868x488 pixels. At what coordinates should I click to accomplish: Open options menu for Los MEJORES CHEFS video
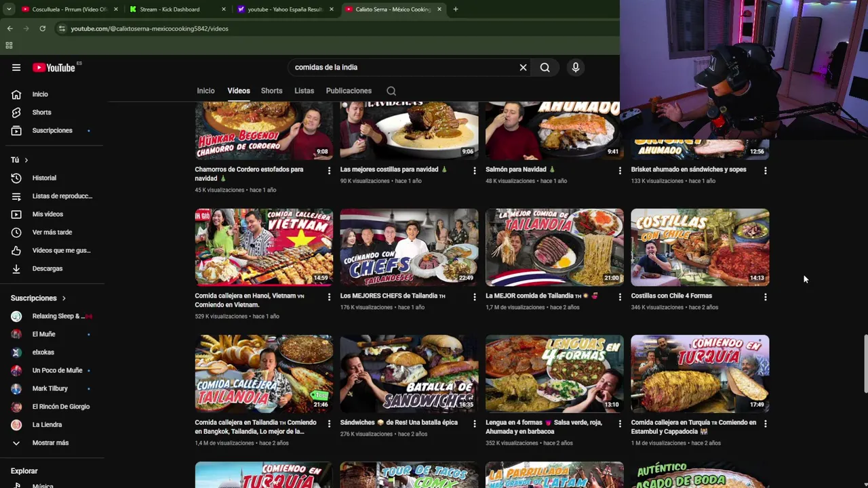click(474, 297)
